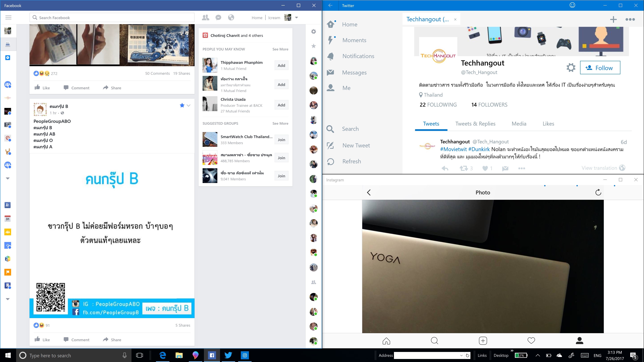Open Task View on taskbar
Image resolution: width=644 pixels, height=362 pixels.
[x=140, y=355]
